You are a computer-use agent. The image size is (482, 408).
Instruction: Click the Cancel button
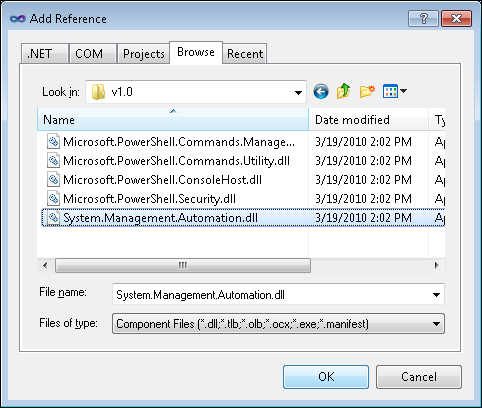pos(419,377)
